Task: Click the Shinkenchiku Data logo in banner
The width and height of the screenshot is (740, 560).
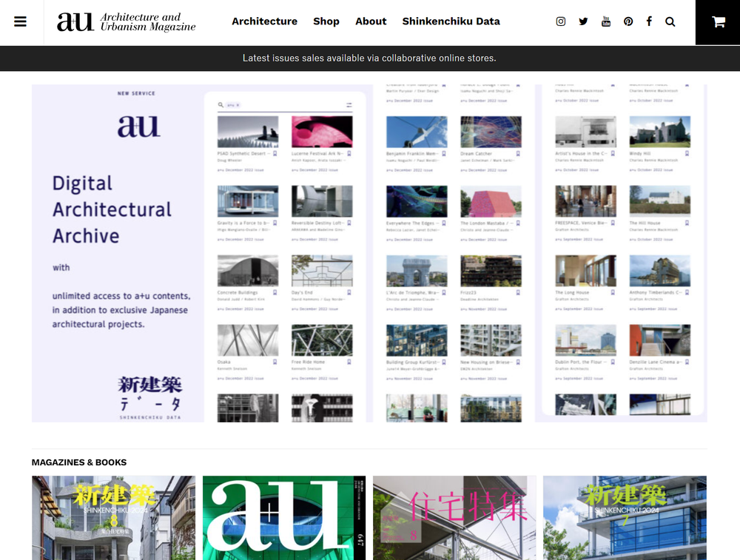Action: tap(150, 397)
